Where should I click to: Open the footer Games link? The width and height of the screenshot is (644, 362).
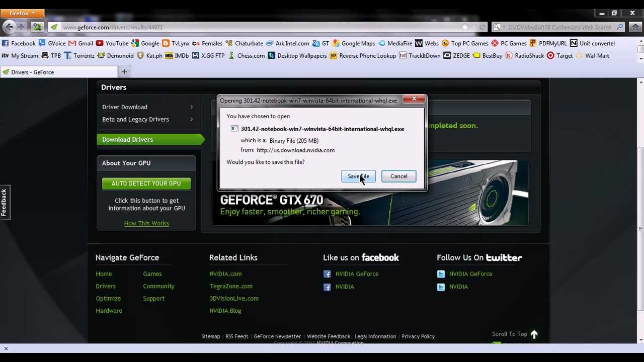(x=152, y=274)
